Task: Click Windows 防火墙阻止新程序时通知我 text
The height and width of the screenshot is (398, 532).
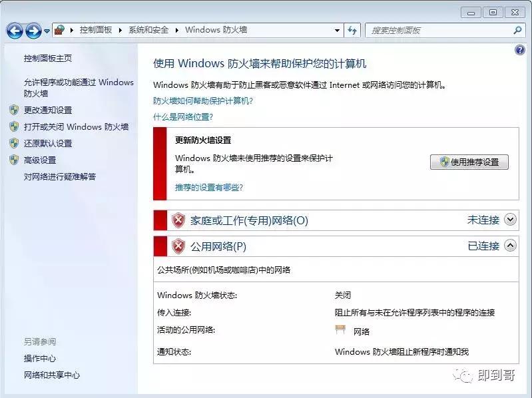Action: coord(401,352)
